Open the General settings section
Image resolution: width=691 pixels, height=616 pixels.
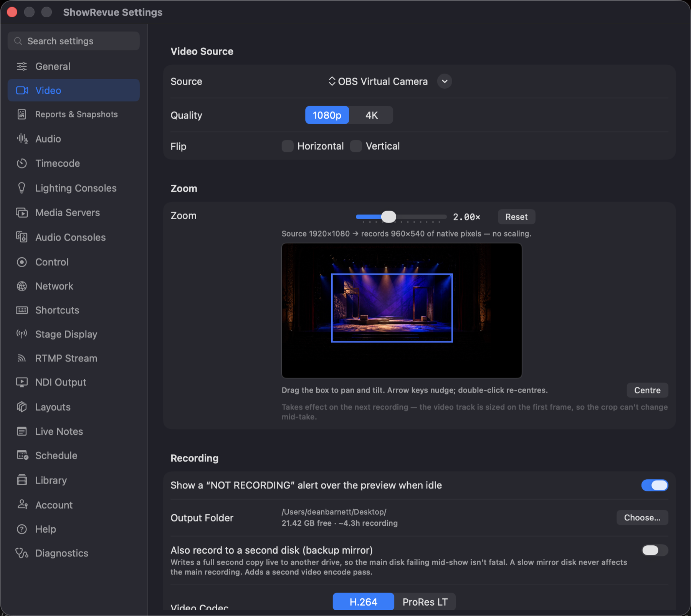tap(73, 66)
